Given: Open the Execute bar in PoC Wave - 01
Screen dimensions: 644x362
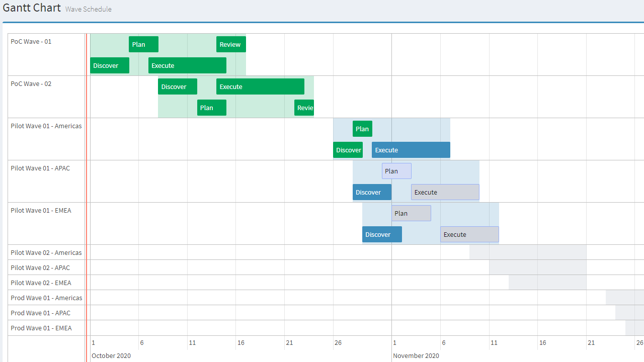Looking at the screenshot, I should point(187,65).
